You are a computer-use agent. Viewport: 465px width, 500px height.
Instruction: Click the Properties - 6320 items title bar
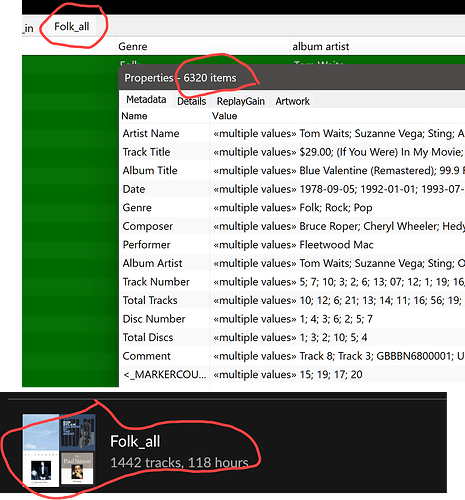[x=292, y=78]
